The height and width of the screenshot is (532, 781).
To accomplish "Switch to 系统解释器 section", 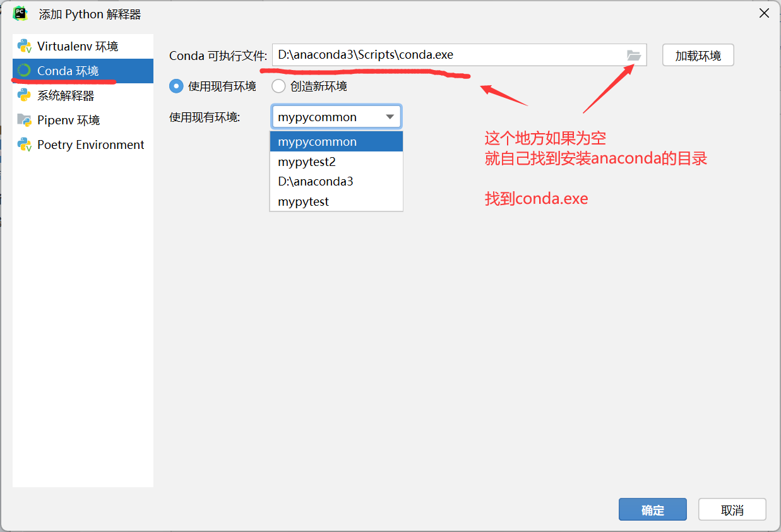I will tap(83, 95).
